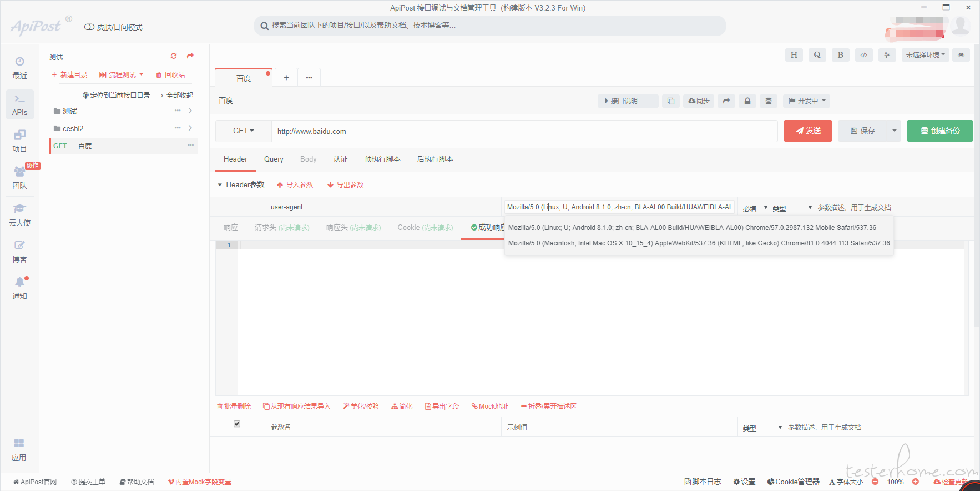
Task: Switch to the Cookie response tab
Action: click(425, 228)
